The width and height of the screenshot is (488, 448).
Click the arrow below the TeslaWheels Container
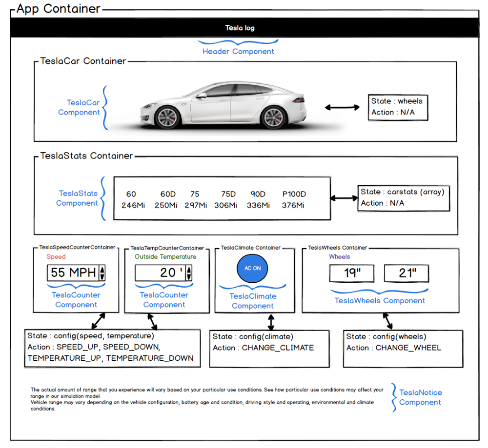tap(388, 321)
